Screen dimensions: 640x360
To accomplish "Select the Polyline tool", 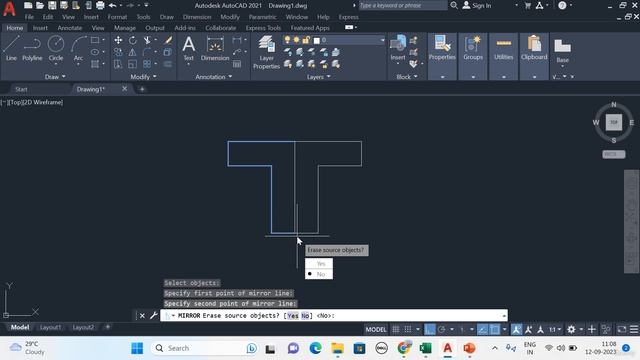I will [32, 48].
